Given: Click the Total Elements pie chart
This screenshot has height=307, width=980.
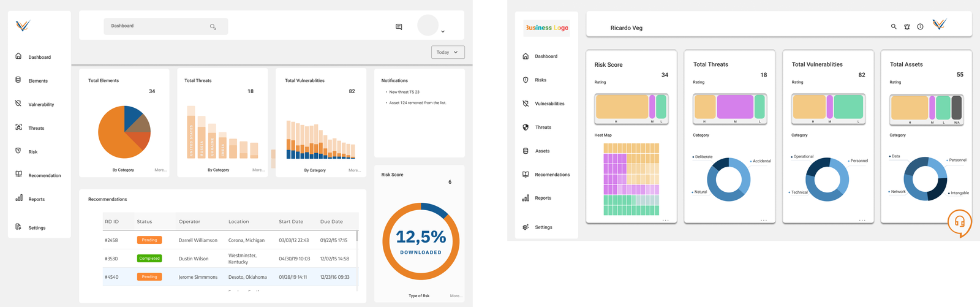Looking at the screenshot, I should 124,132.
